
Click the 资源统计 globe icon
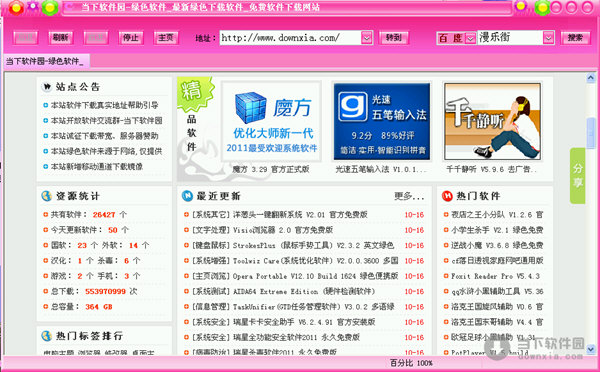pos(47,196)
